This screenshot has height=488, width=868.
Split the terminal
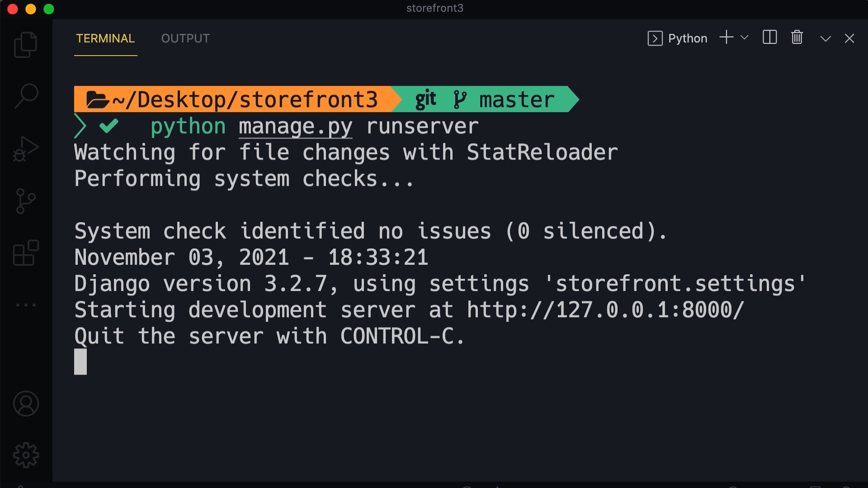[769, 38]
